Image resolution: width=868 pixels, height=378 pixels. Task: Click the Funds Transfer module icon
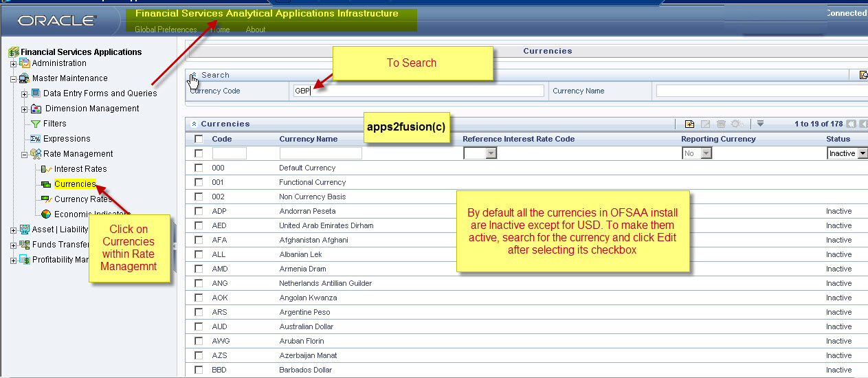pos(25,245)
